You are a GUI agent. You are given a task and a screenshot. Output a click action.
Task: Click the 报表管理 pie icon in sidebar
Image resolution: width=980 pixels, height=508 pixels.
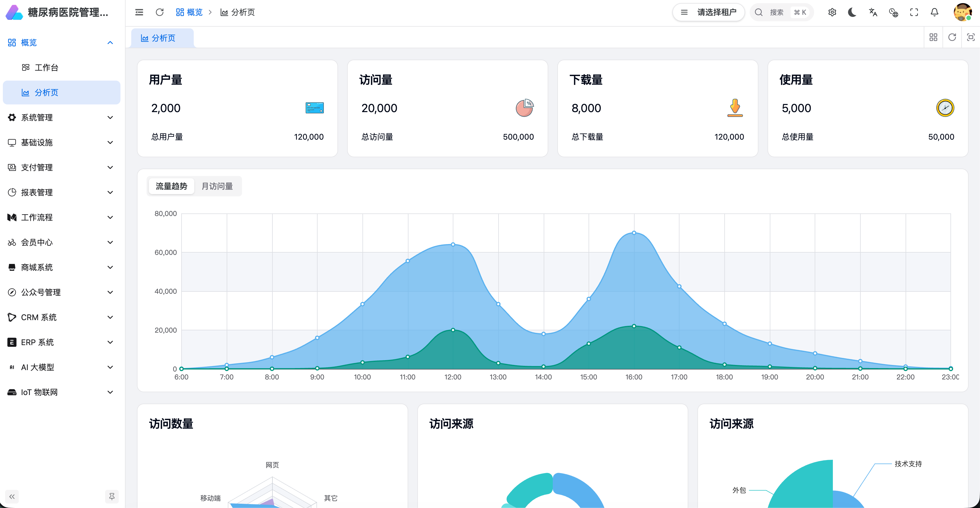click(x=12, y=192)
